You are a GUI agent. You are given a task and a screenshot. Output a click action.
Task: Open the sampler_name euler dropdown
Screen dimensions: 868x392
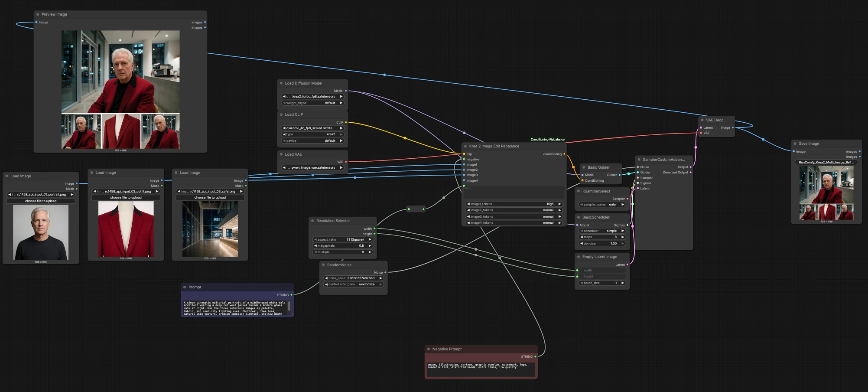pos(602,204)
